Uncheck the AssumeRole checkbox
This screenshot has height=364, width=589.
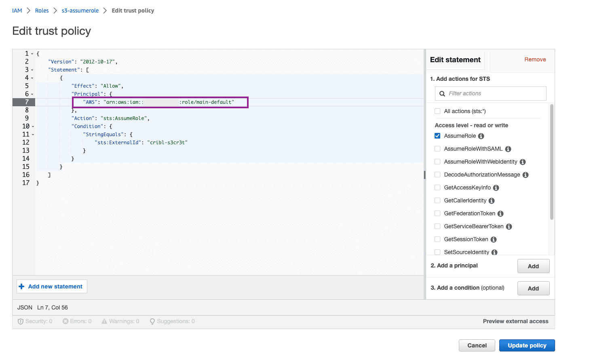(437, 136)
